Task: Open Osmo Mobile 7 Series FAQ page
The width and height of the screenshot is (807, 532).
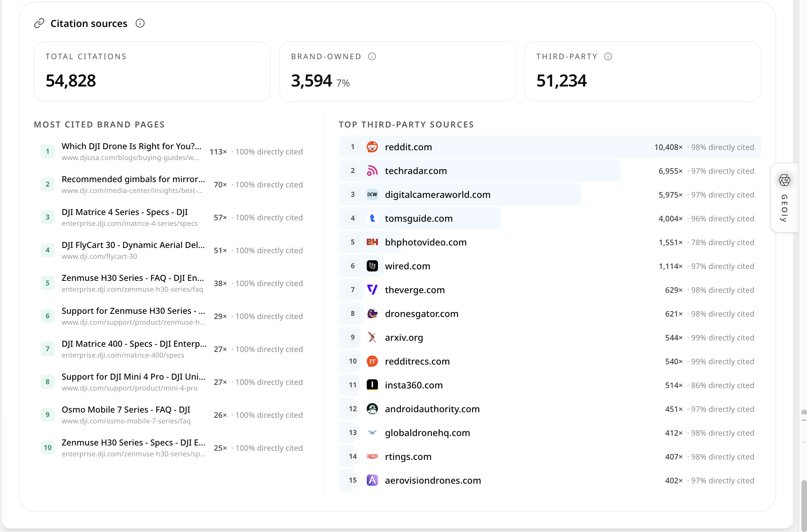Action: tap(126, 410)
